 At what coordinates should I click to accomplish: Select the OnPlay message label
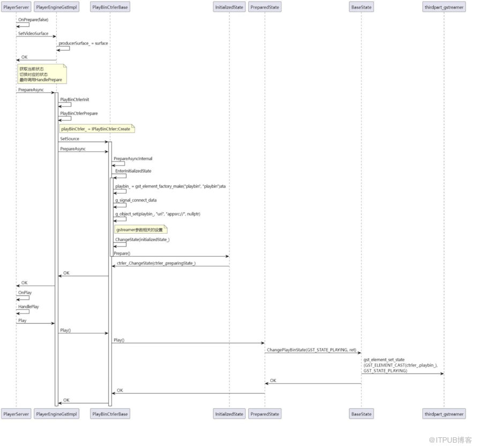click(x=25, y=293)
